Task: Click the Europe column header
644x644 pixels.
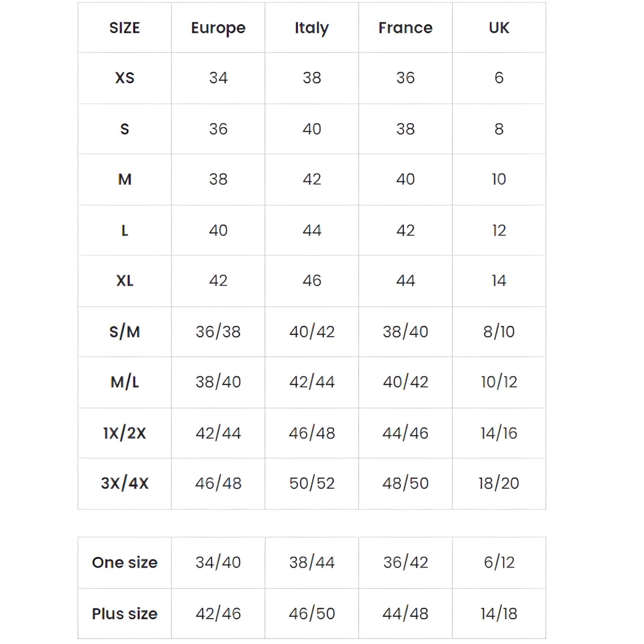Action: [218, 28]
